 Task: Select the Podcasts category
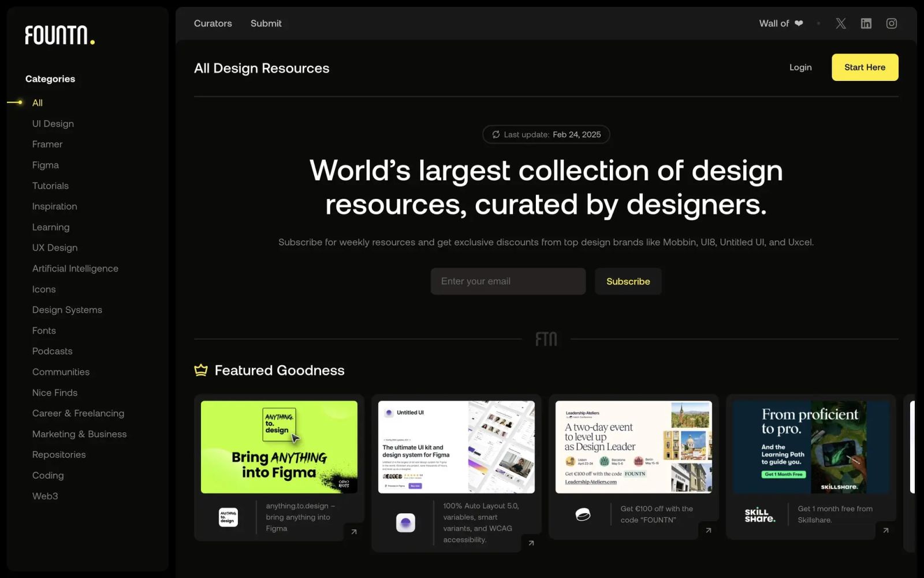pyautogui.click(x=53, y=351)
